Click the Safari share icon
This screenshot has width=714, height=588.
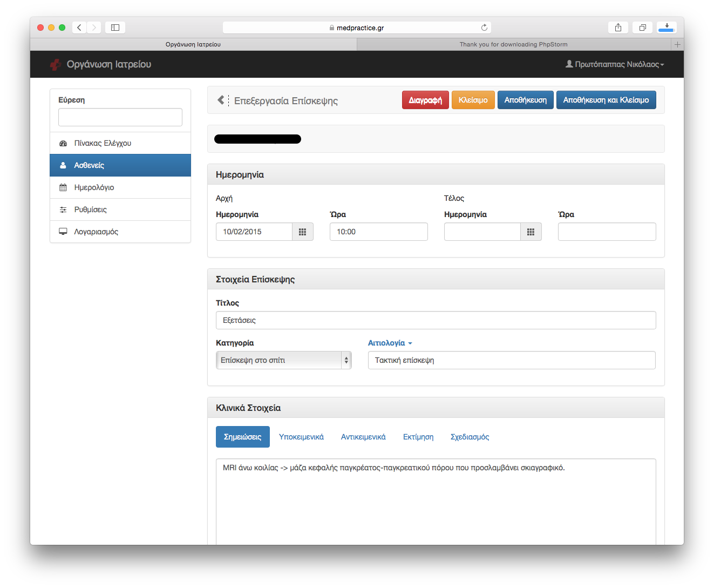click(618, 28)
